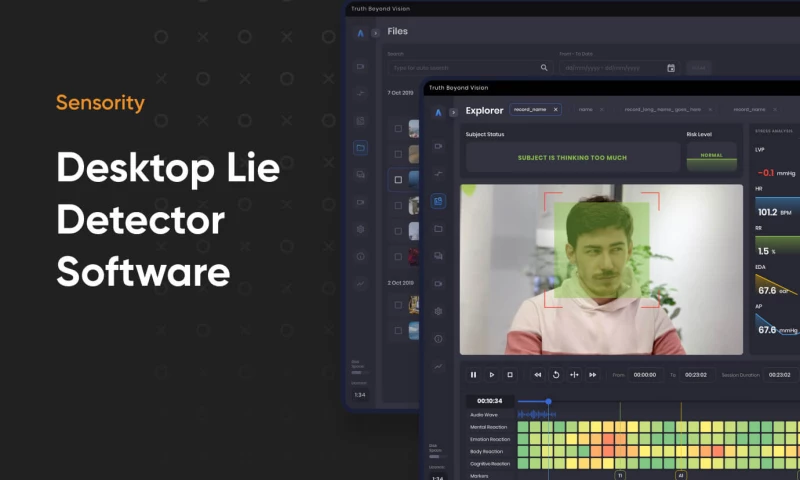Tick the last checkbox under 2 Oct 2019
The height and width of the screenshot is (480, 800).
[x=398, y=331]
